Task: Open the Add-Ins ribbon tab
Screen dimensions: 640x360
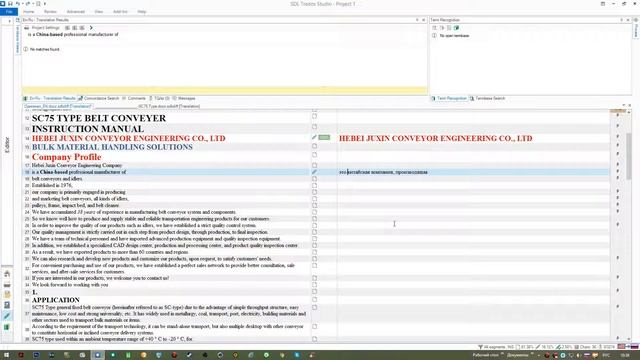Action: 120,11
